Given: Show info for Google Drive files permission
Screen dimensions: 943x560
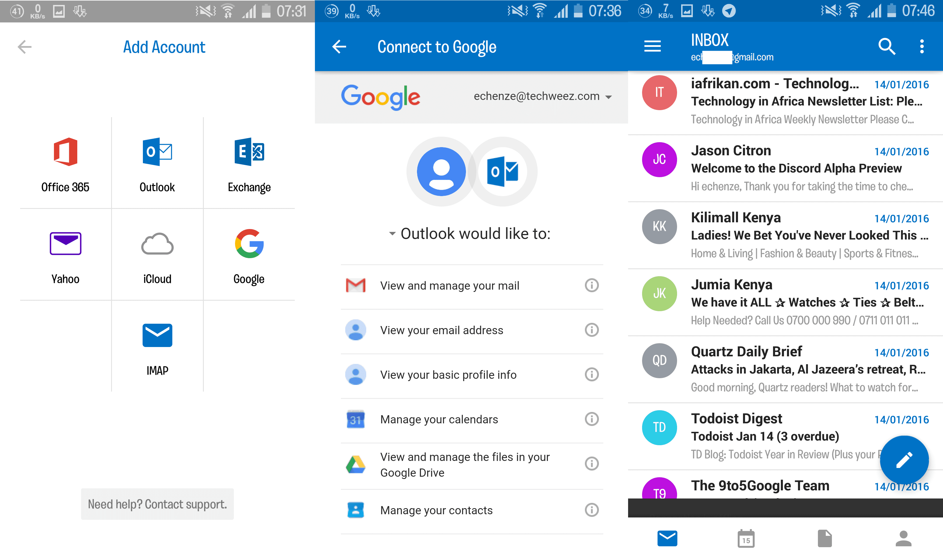Looking at the screenshot, I should click(591, 463).
